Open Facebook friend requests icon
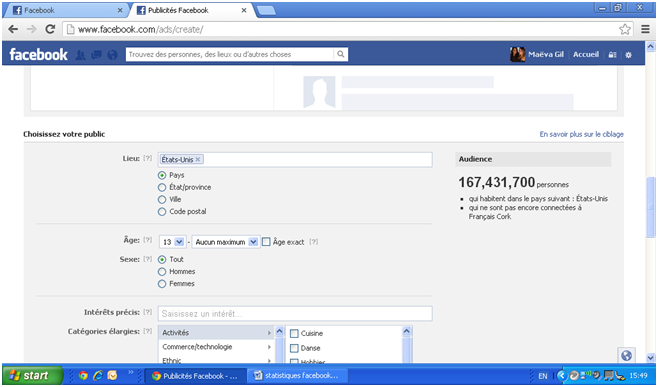 80,55
